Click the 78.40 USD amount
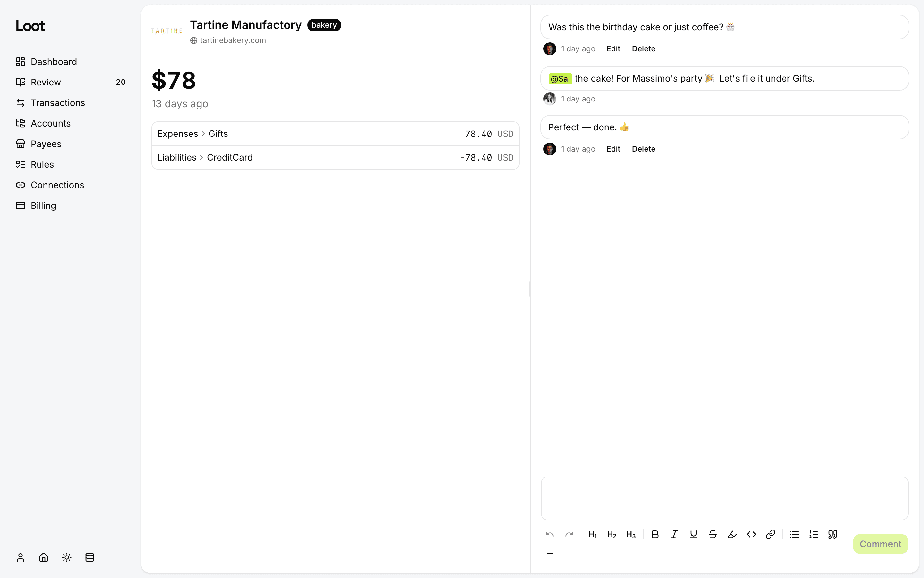The image size is (924, 578). [489, 134]
